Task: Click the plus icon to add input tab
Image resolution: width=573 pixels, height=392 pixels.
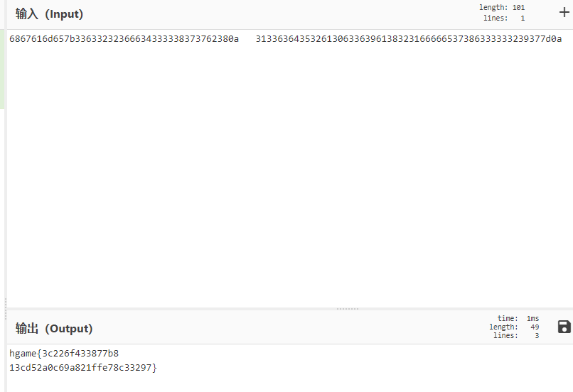Action: pyautogui.click(x=564, y=12)
